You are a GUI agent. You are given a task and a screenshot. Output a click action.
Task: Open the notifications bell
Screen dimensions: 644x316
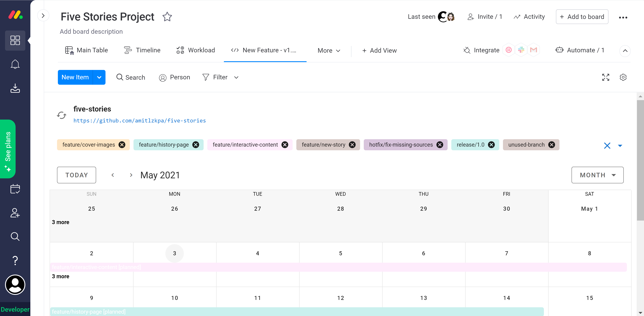pos(15,64)
